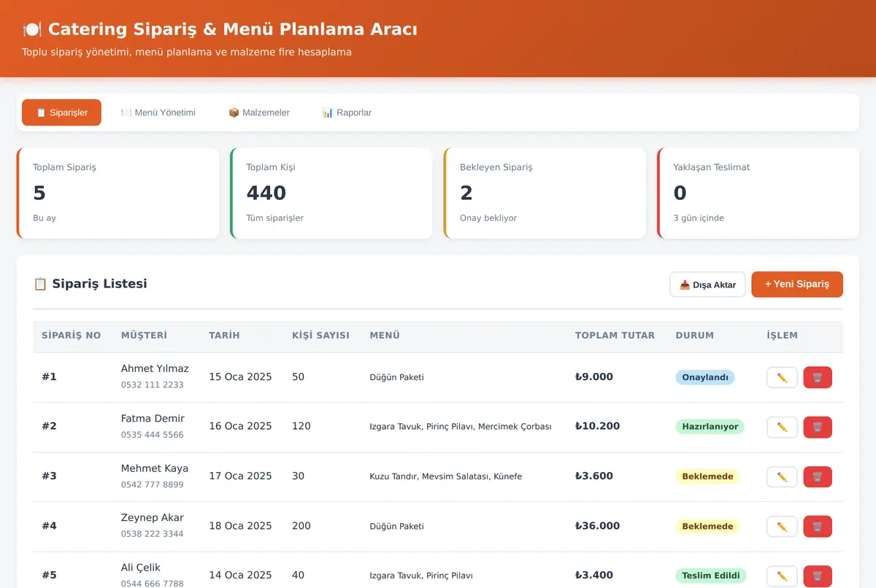
Task: Click the Durum column header
Action: pos(694,336)
